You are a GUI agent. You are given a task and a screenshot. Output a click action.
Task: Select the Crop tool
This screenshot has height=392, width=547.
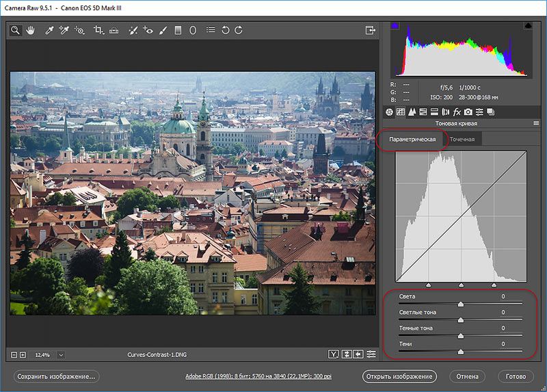98,31
